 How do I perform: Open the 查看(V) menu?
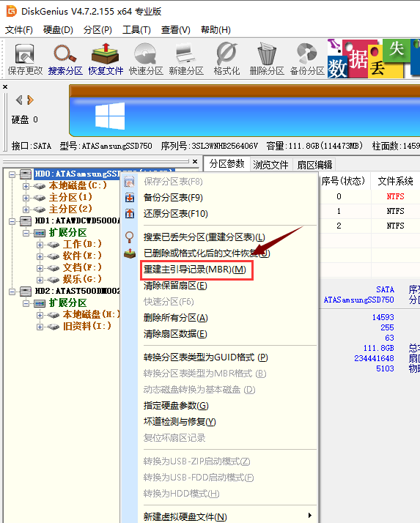click(176, 30)
